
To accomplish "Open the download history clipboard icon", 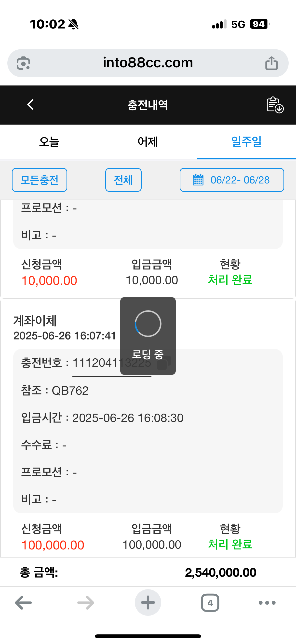I will pos(275,105).
